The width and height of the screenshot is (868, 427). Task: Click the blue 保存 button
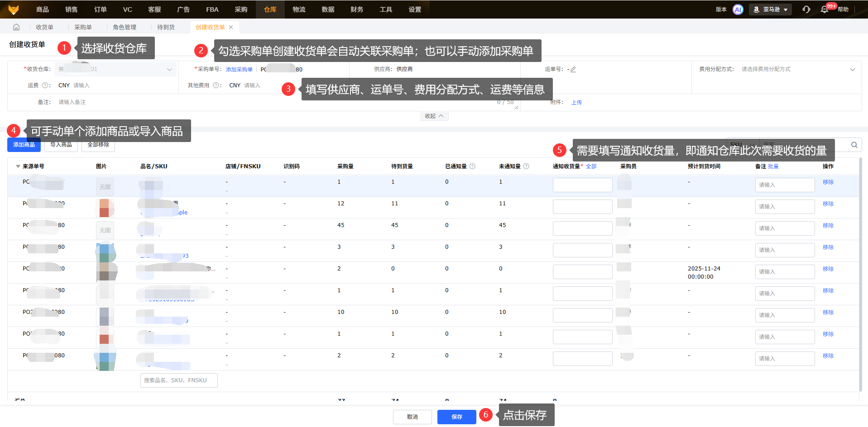coord(456,417)
